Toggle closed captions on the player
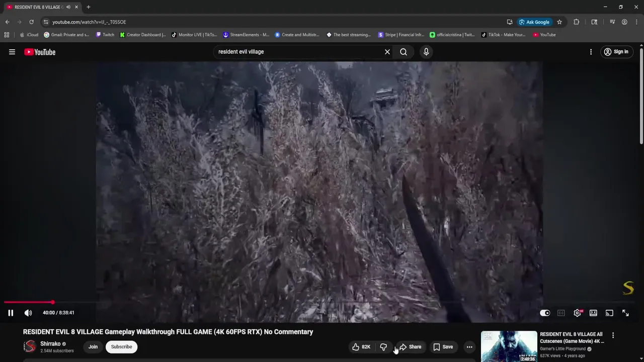 pyautogui.click(x=561, y=313)
